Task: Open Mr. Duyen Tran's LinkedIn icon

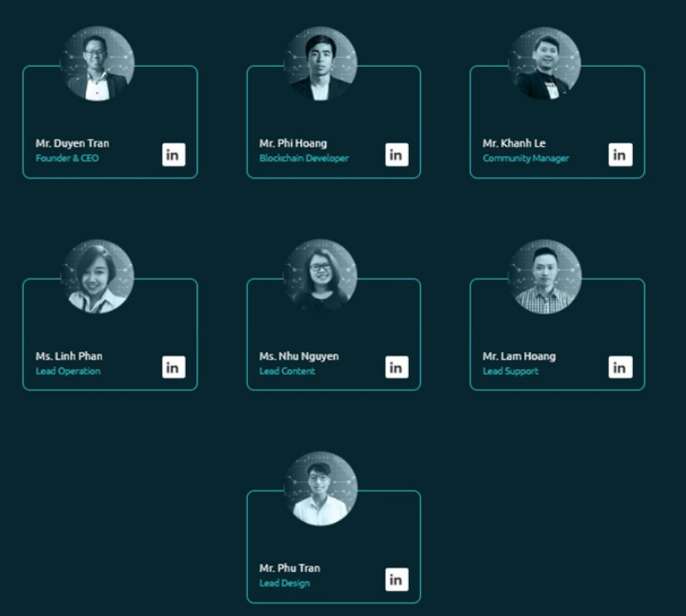Action: tap(174, 154)
